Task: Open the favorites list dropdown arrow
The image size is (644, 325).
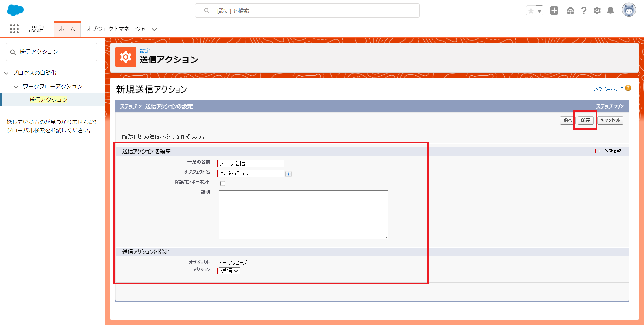Action: (x=539, y=11)
